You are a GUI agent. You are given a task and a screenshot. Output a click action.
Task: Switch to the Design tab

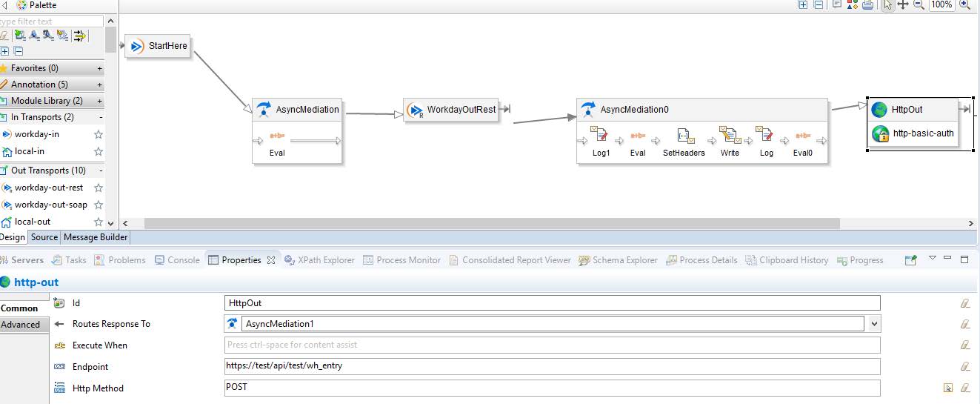pos(12,237)
